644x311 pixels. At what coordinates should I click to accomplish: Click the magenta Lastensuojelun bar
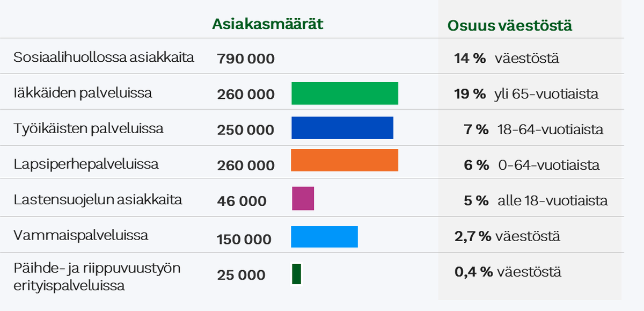303,198
